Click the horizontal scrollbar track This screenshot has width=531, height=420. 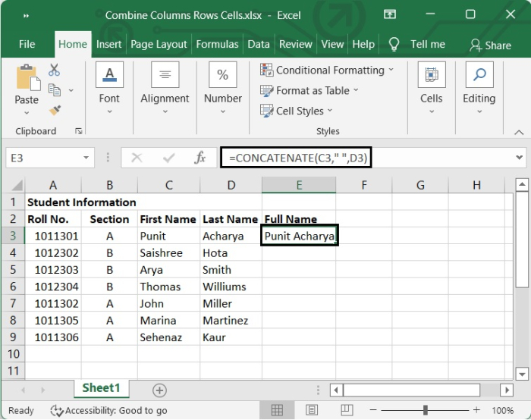click(490, 390)
